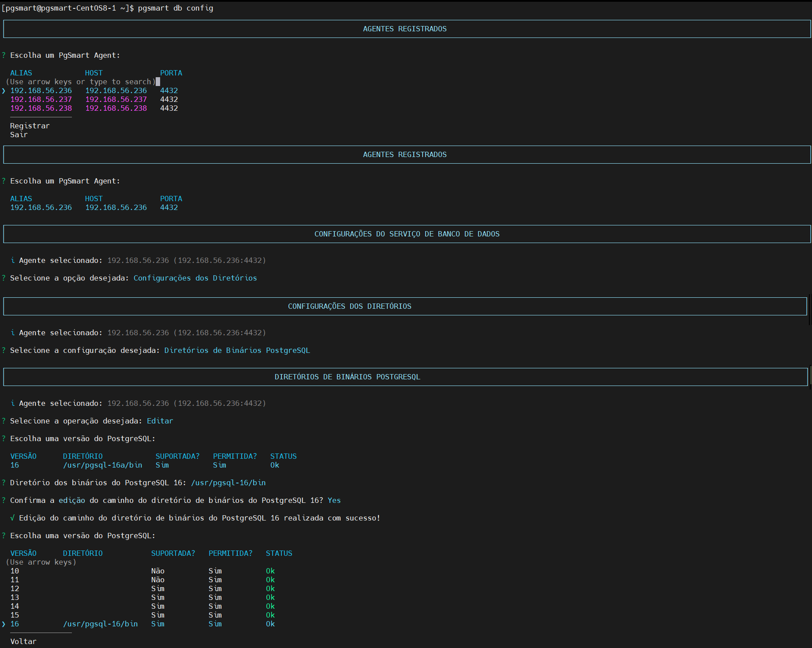Click selection arrow beside agent 192.168.56.236
The height and width of the screenshot is (648, 812).
(x=4, y=90)
